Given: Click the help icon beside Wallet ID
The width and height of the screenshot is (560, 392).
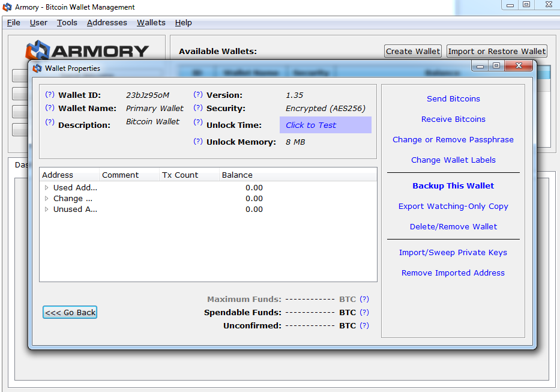Looking at the screenshot, I should click(50, 95).
